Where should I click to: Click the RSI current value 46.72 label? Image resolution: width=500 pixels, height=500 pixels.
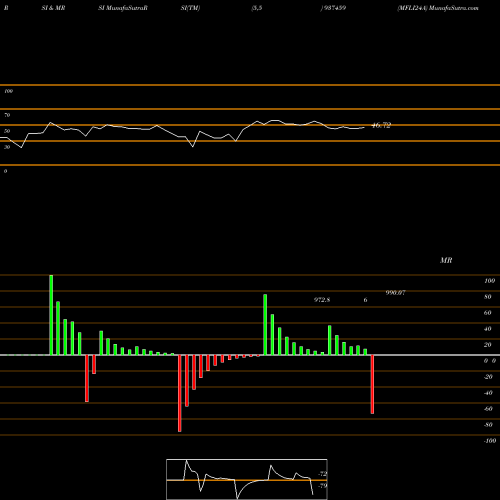pos(381,126)
